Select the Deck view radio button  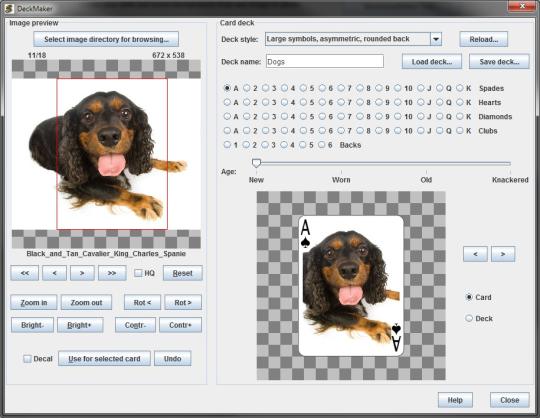469,318
